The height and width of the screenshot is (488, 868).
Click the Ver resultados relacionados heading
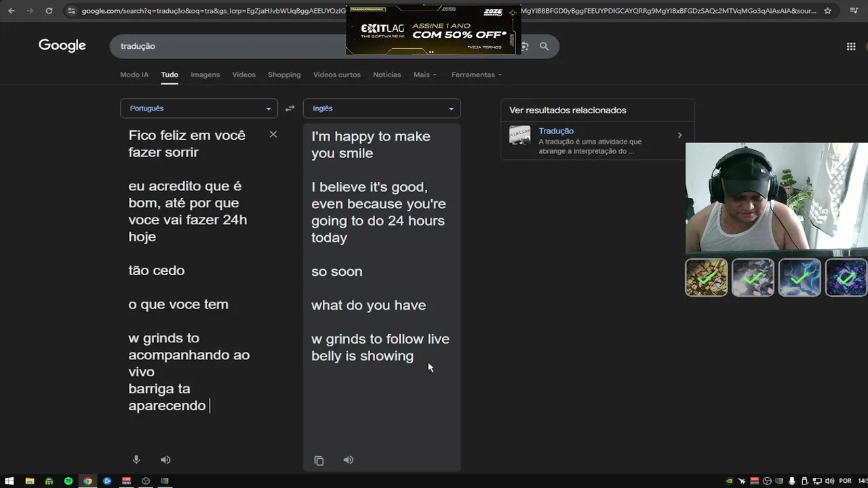coord(568,110)
